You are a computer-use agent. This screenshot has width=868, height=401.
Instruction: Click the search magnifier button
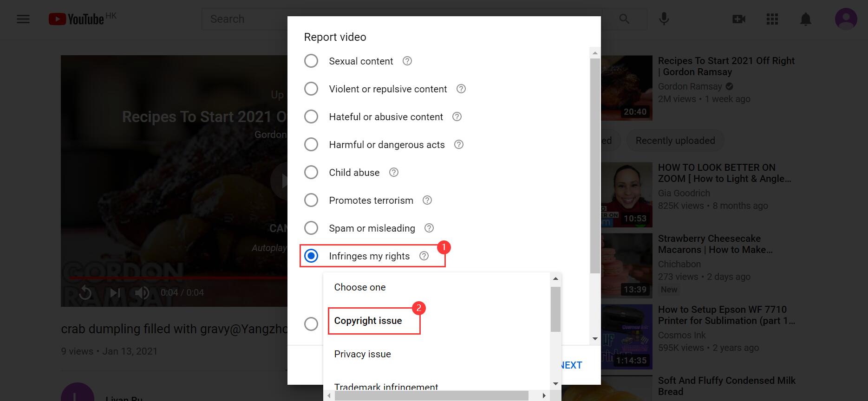click(624, 19)
